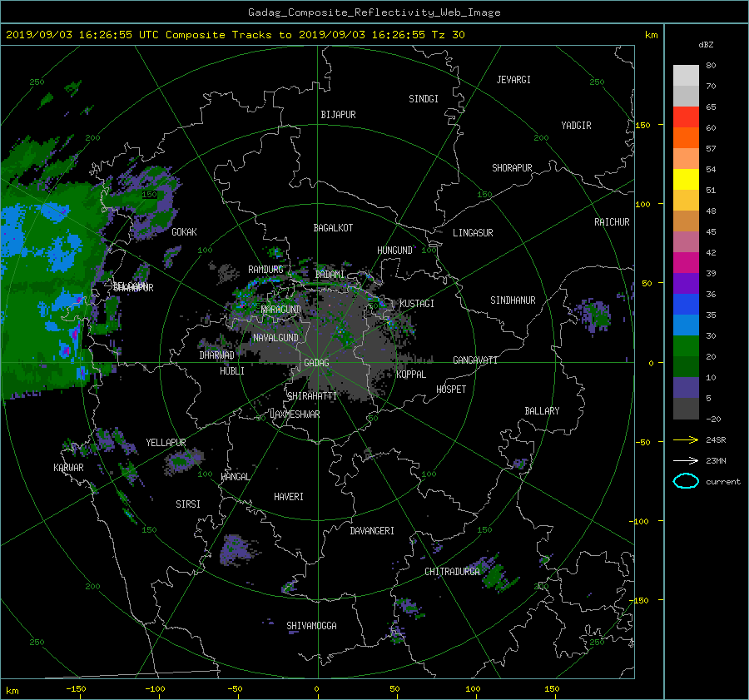Click the SHIRAHATTI city label
The image size is (749, 700).
(x=312, y=396)
